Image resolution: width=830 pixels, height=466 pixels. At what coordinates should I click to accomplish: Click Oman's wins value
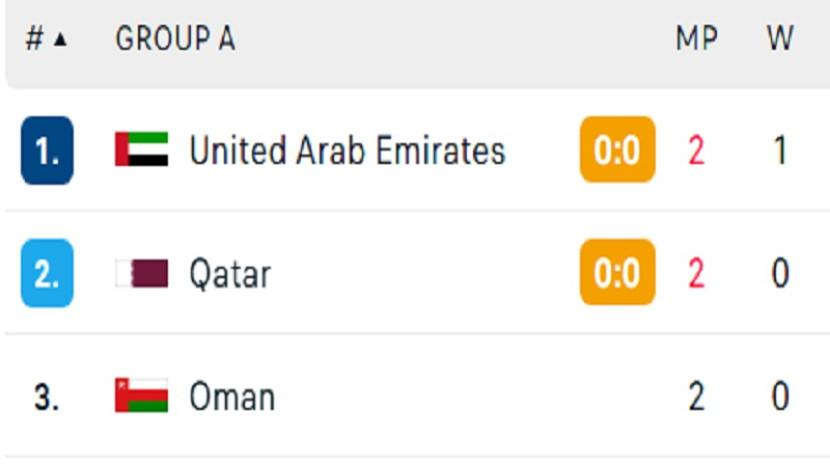click(x=780, y=397)
